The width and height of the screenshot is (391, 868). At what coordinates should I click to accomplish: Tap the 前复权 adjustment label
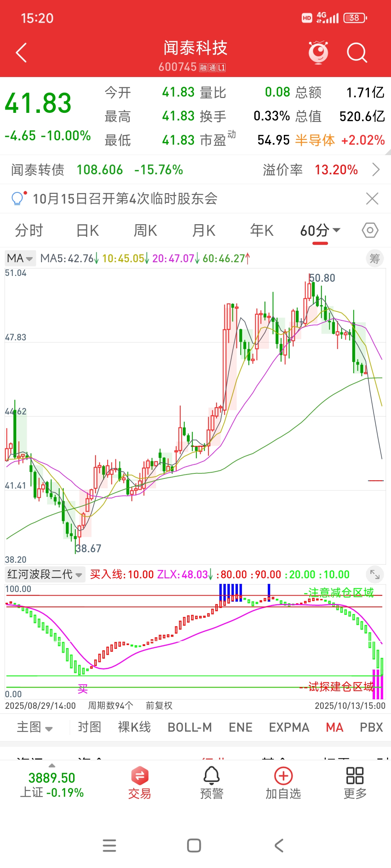(x=159, y=706)
